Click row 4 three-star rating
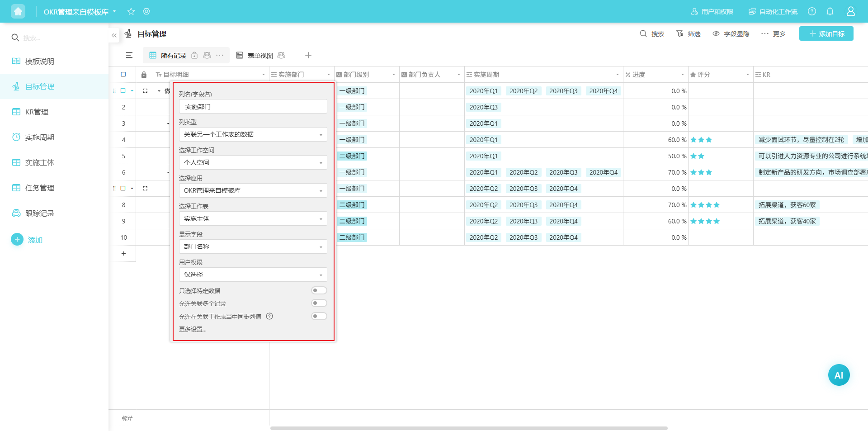This screenshot has height=431, width=868. (x=701, y=140)
